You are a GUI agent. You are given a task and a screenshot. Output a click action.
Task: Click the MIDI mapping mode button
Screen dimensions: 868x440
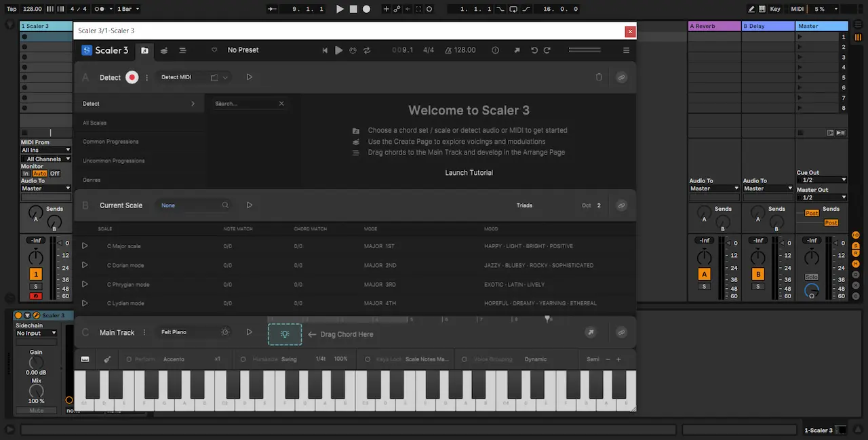click(x=797, y=9)
